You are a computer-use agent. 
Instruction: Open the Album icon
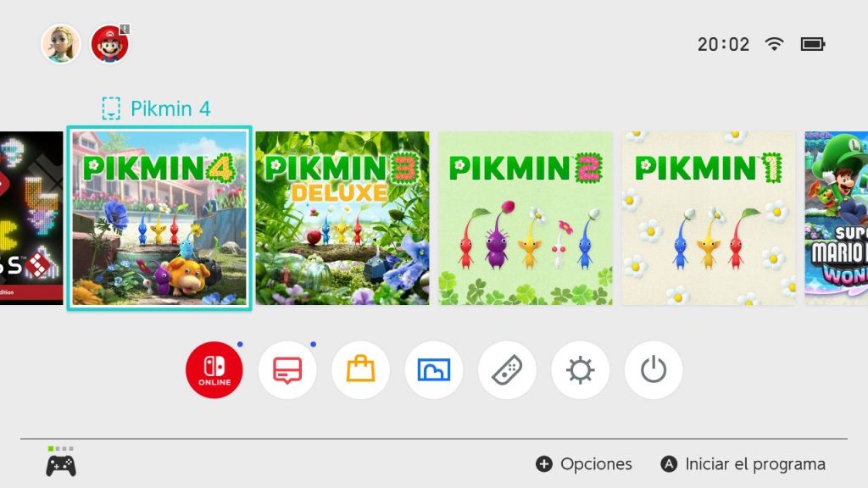433,369
